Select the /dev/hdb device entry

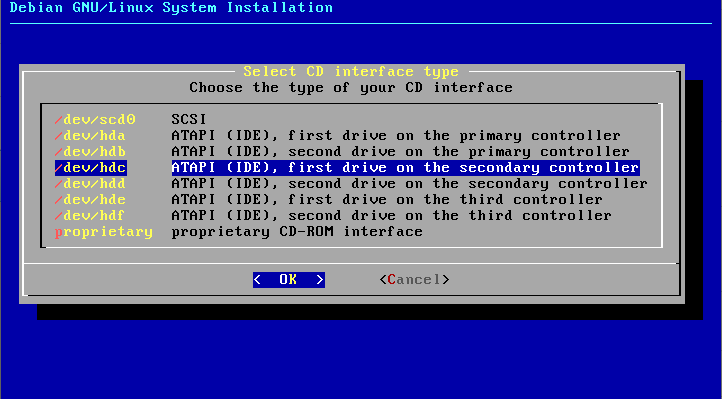(x=90, y=151)
